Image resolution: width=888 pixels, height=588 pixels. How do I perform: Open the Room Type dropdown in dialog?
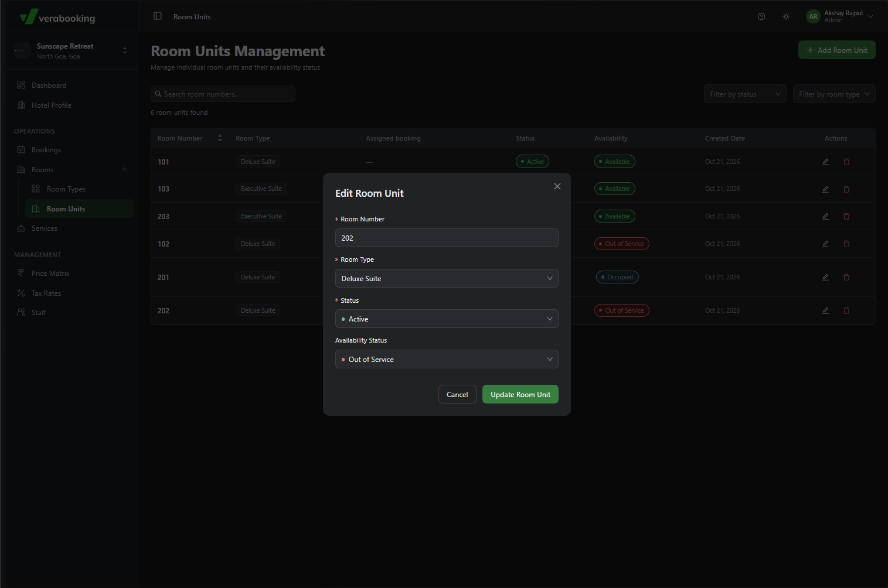click(x=447, y=278)
